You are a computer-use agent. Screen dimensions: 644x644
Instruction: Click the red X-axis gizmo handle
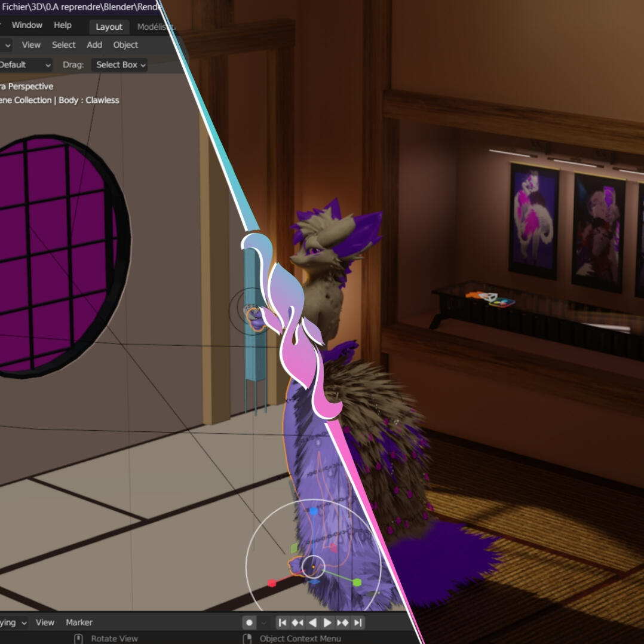point(272,582)
